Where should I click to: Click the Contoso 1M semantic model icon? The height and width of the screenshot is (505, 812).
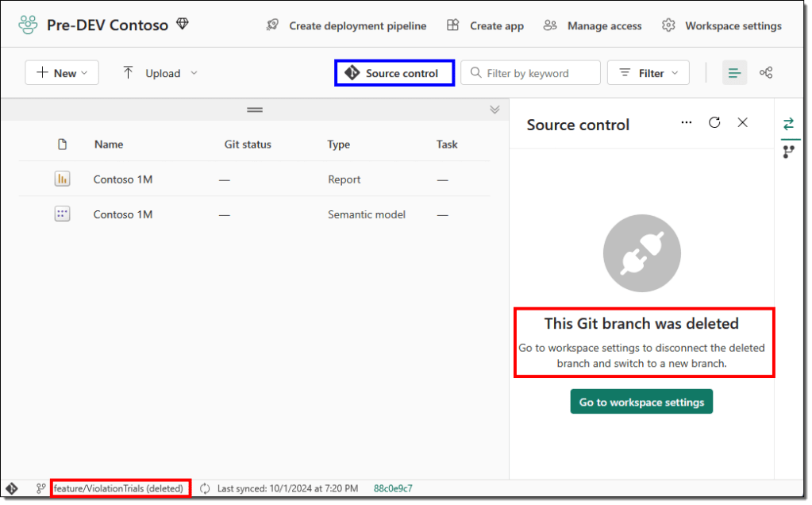62,214
